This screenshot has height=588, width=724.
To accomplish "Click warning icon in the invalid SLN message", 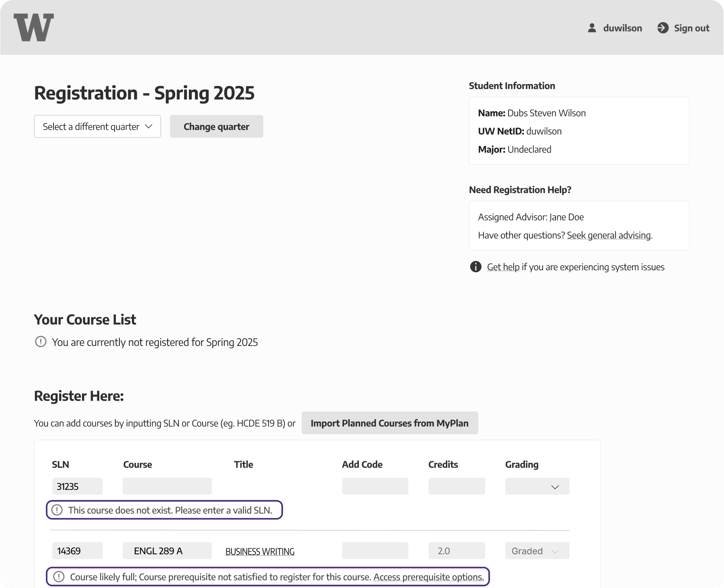I will click(57, 510).
